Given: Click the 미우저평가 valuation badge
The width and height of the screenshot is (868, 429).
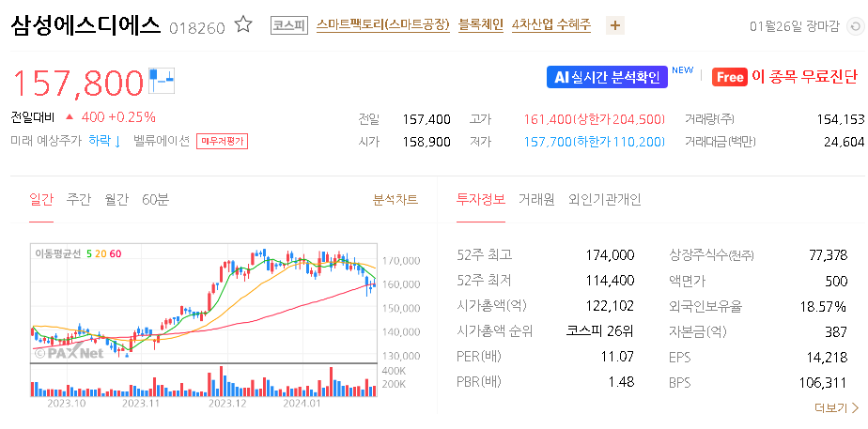Looking at the screenshot, I should pyautogui.click(x=222, y=142).
